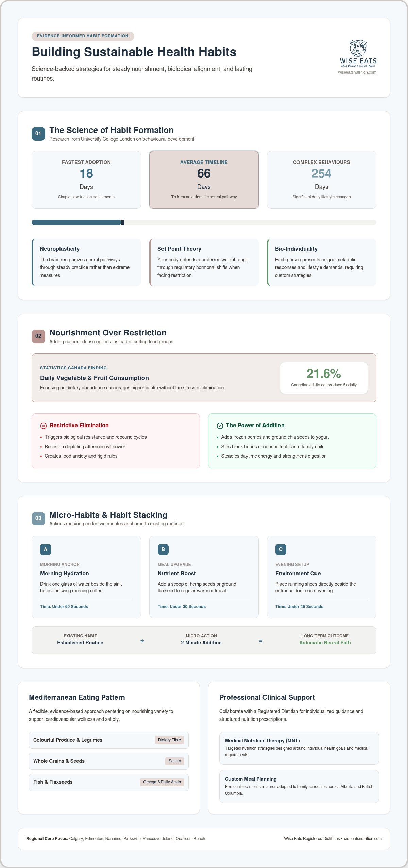Viewport: 408px width, 868px height.
Task: Click the equals sign in habit stacking formula
Action: click(x=260, y=641)
